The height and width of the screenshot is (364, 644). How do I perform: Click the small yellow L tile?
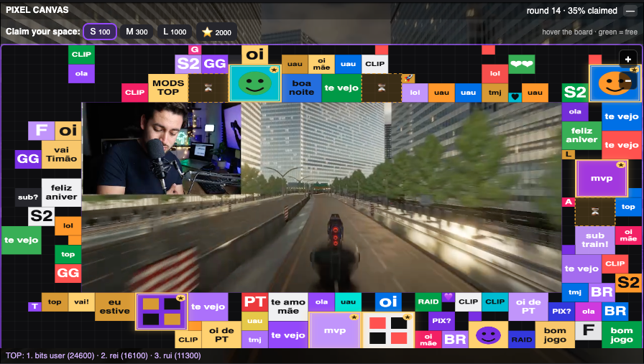[569, 154]
